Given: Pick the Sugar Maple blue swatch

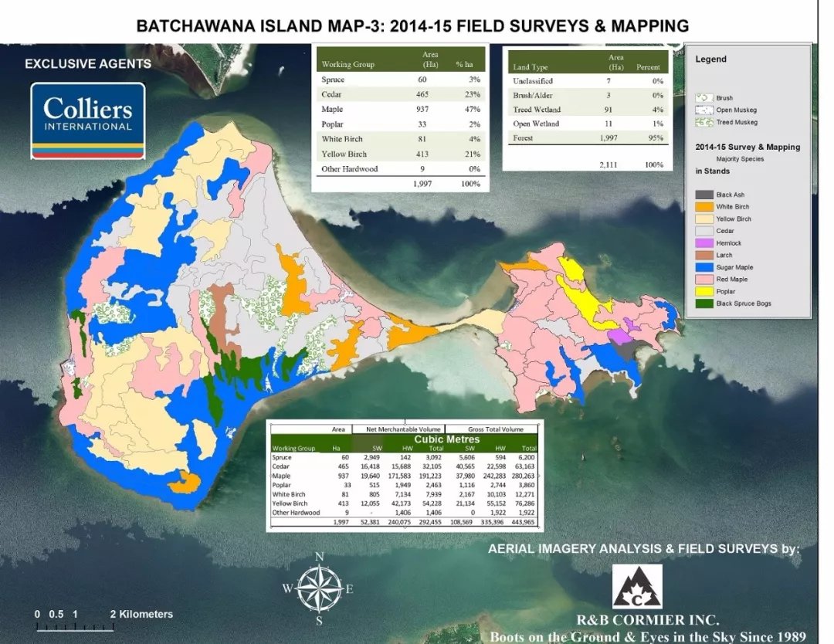Looking at the screenshot, I should pyautogui.click(x=704, y=267).
